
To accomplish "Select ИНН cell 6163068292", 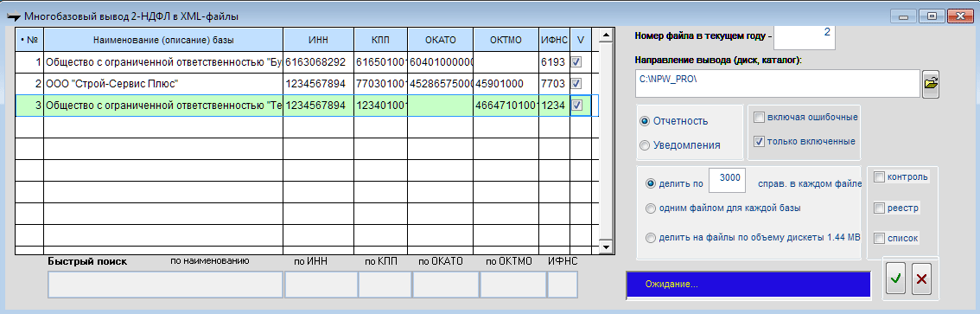I will click(319, 62).
